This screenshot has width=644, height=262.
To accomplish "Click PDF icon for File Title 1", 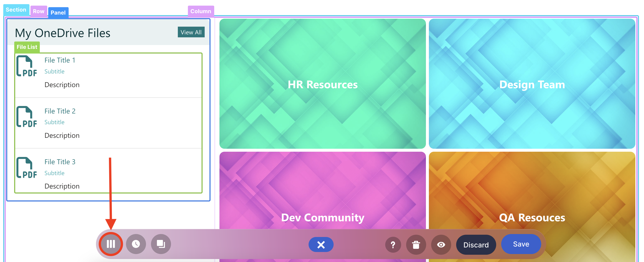I will (27, 66).
